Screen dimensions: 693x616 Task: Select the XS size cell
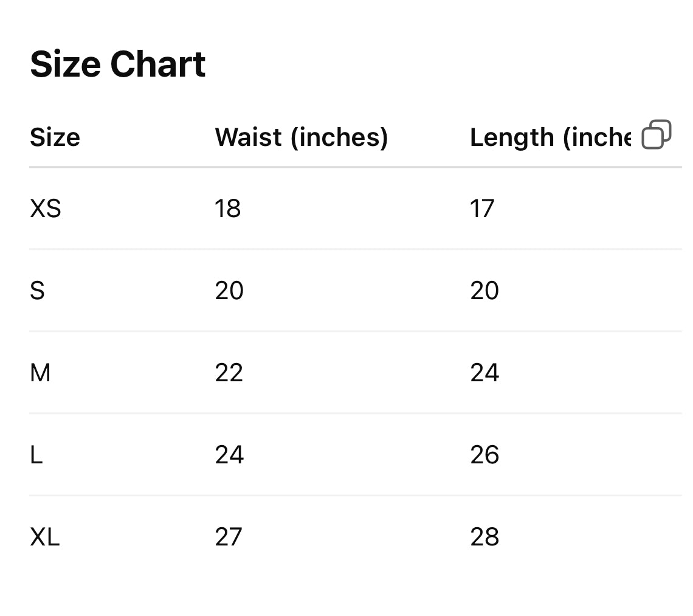point(46,209)
